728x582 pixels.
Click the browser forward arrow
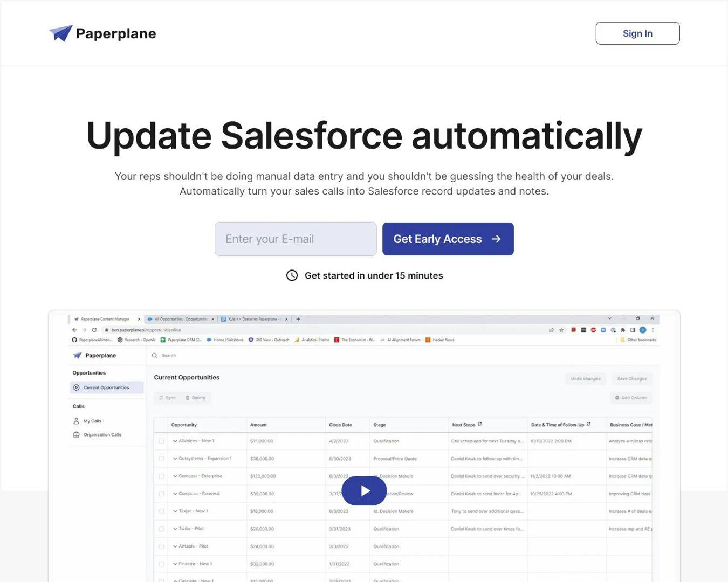(84, 330)
